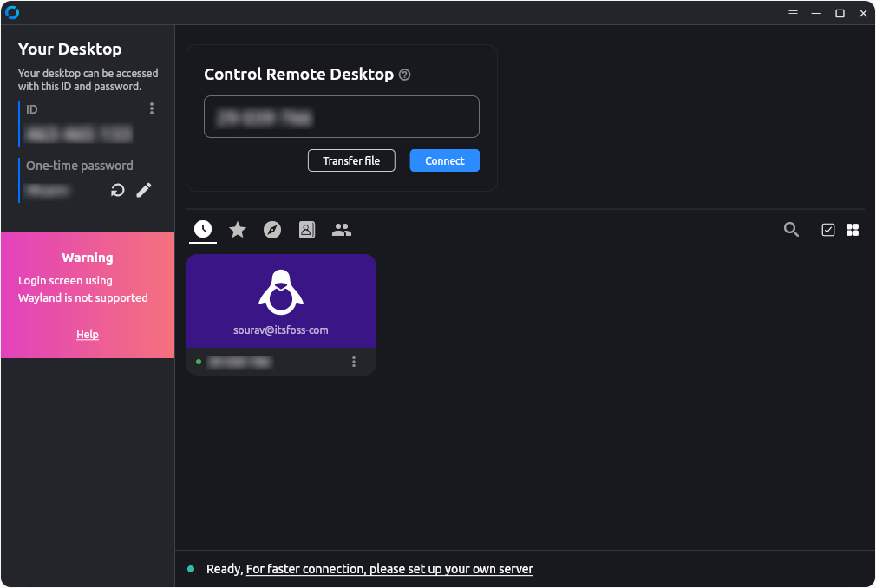The height and width of the screenshot is (588, 876).
Task: Open the Discovered peers compass icon
Action: point(271,229)
